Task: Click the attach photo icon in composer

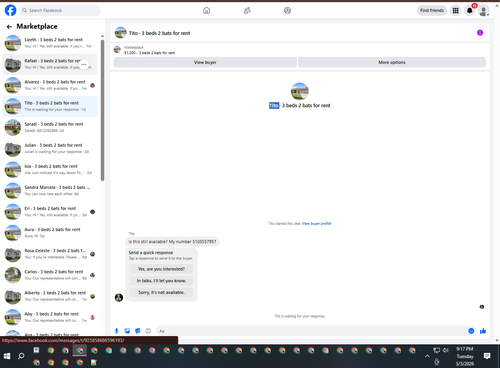Action: 127,331
